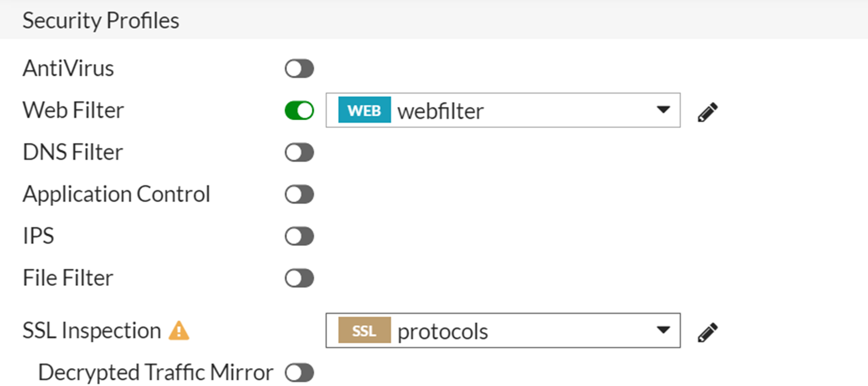868x386 pixels.
Task: Click the File Filter label text
Action: point(68,278)
